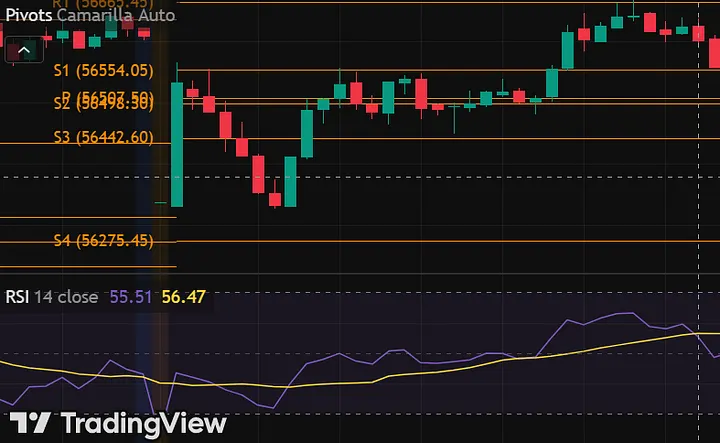This screenshot has width=720, height=443.
Task: Click the large green candle after the session break
Action: tap(177, 143)
